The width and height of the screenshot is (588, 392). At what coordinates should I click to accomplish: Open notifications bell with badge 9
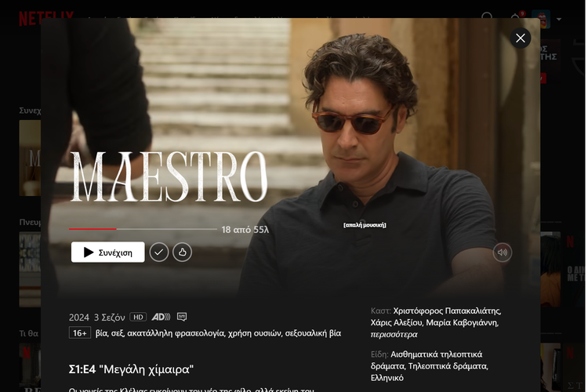coord(516,18)
